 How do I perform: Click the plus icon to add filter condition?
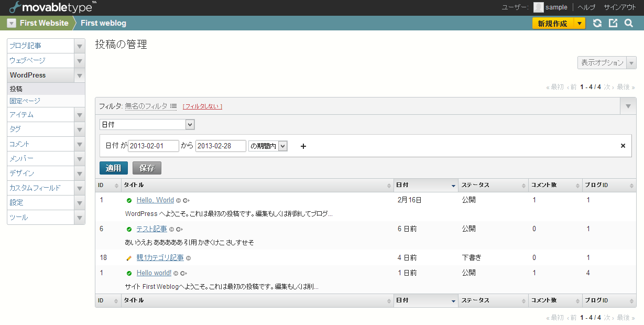[303, 146]
